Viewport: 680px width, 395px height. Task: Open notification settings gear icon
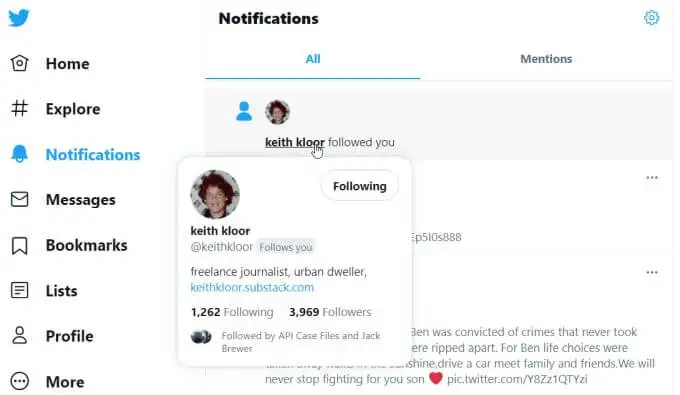[x=651, y=18]
